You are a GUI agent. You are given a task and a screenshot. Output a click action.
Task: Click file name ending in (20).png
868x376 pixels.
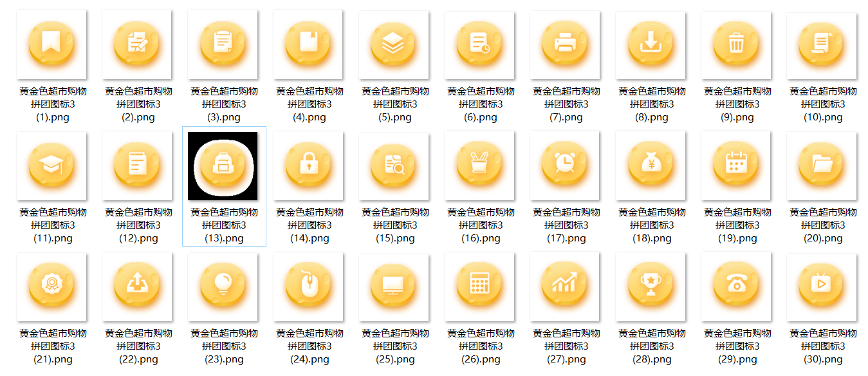pyautogui.click(x=822, y=225)
